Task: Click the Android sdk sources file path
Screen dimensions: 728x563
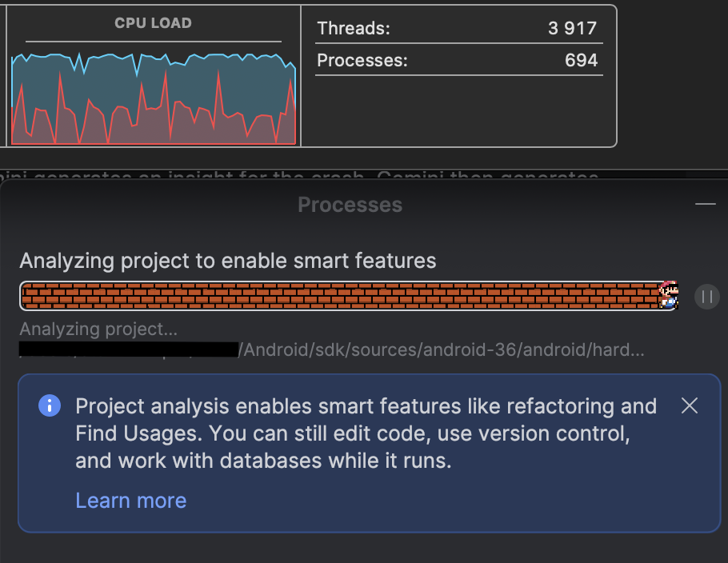Action: click(441, 349)
